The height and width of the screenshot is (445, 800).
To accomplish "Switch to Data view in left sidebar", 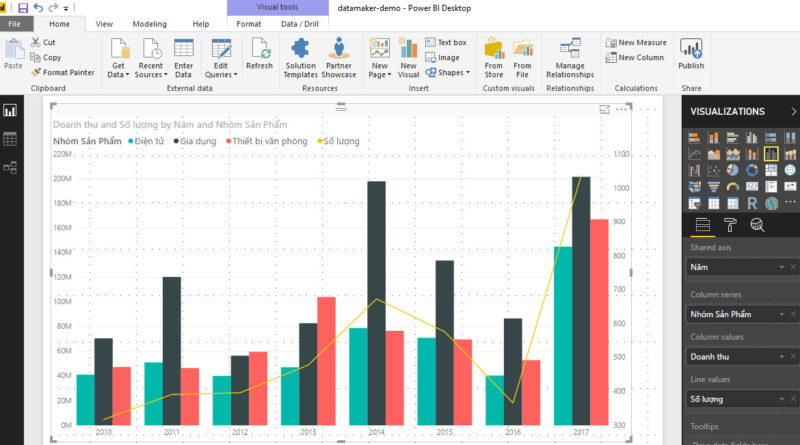I will click(x=11, y=139).
